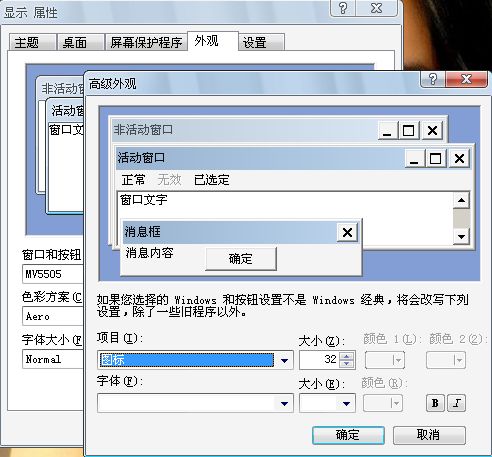
Task: Click 正常 menu item in preview
Action: 134,180
